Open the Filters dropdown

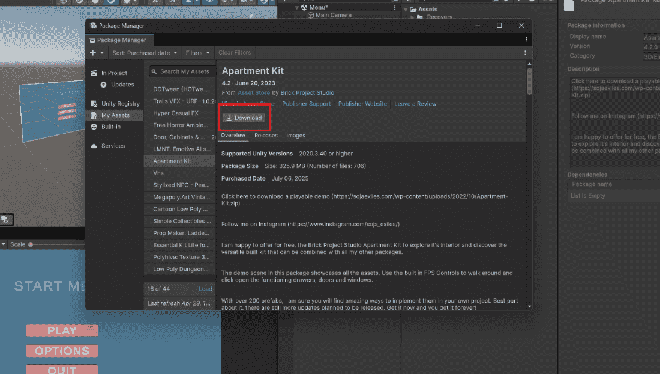click(x=197, y=53)
